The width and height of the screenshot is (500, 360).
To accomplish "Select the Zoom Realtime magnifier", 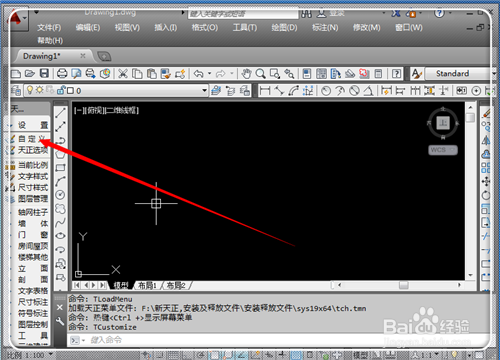I will tap(260, 73).
